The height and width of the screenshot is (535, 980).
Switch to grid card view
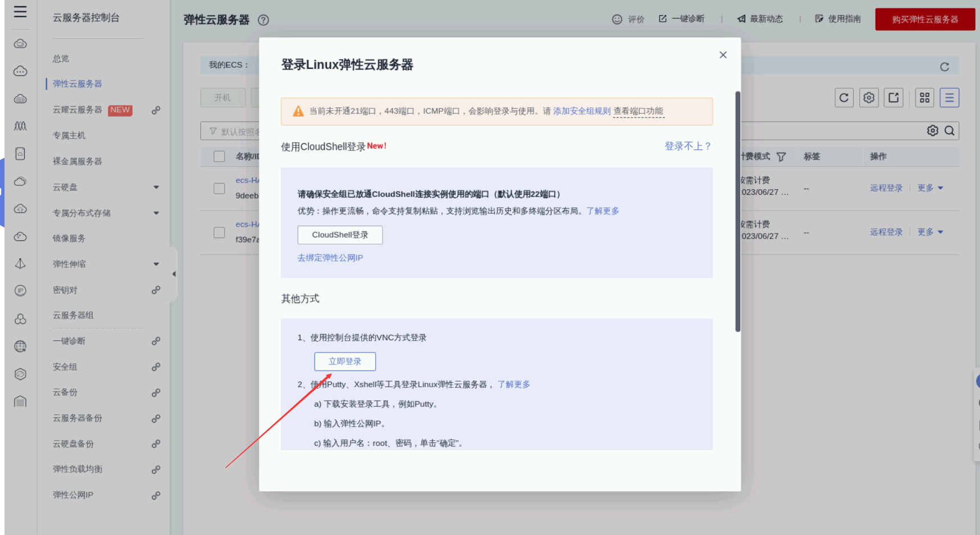point(924,98)
